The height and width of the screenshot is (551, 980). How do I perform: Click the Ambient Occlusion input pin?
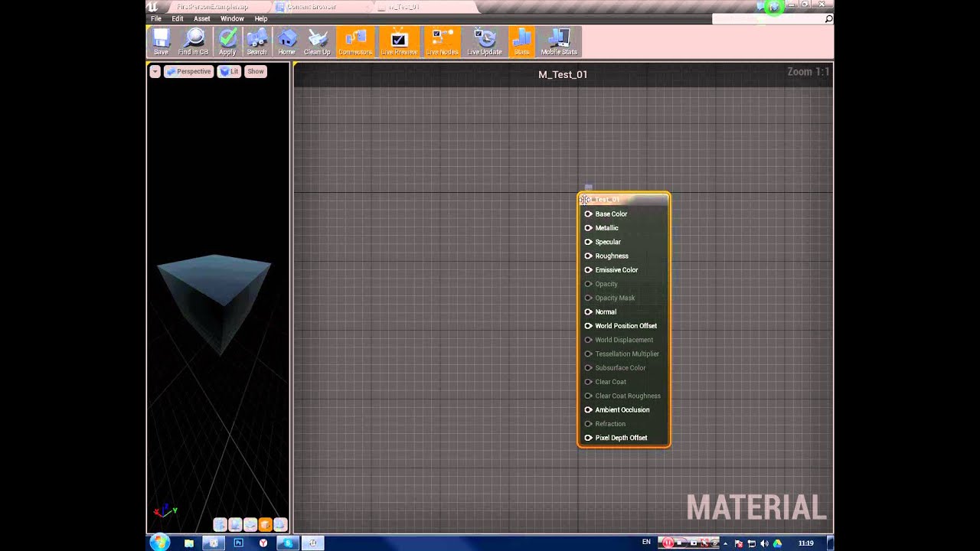588,410
